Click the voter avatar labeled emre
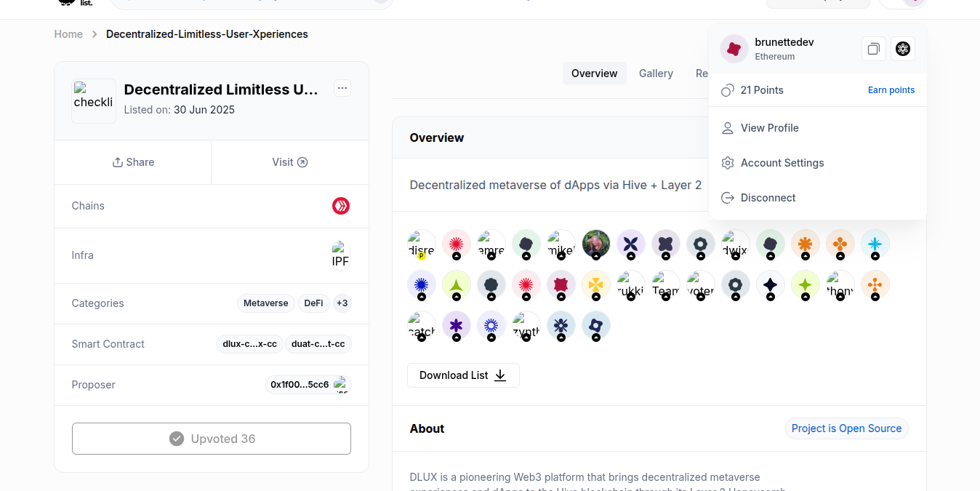This screenshot has width=980, height=491. pyautogui.click(x=491, y=244)
